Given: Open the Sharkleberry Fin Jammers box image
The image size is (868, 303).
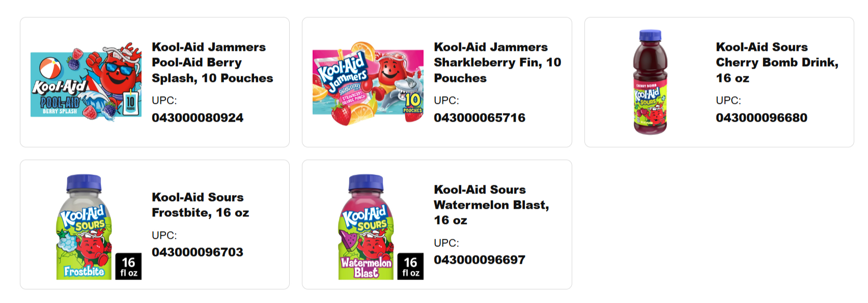Looking at the screenshot, I should [x=368, y=82].
